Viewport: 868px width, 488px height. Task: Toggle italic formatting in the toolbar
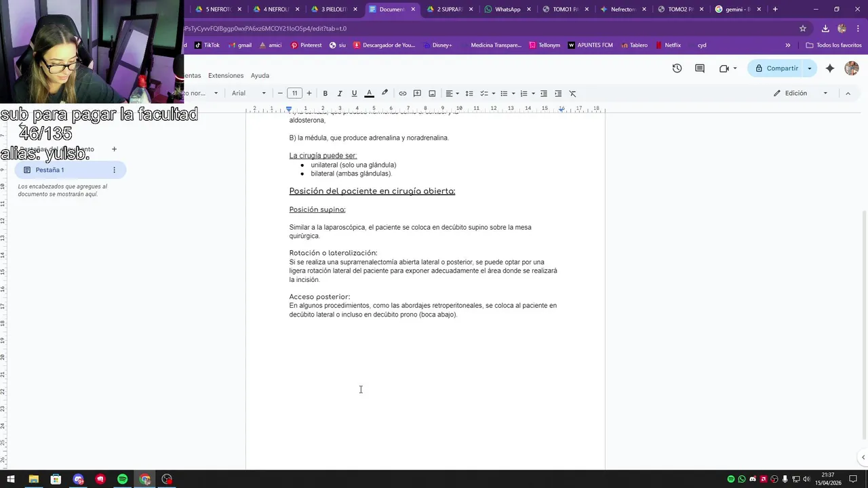tap(340, 94)
